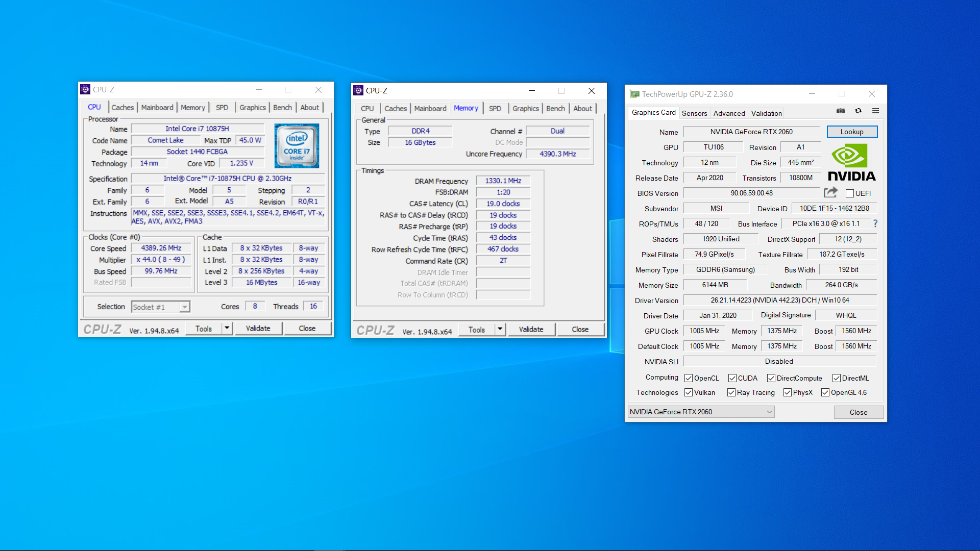Expand Tools arrow in Memory CPU-Z window

[500, 329]
